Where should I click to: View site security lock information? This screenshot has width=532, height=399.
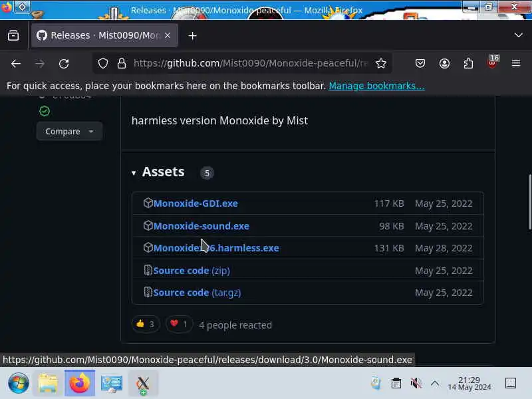(x=122, y=63)
